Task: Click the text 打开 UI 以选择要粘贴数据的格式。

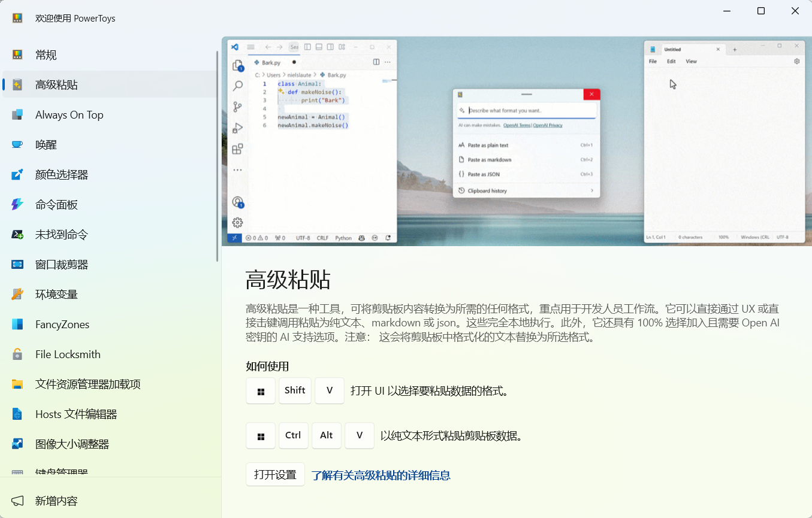Action: coord(430,391)
